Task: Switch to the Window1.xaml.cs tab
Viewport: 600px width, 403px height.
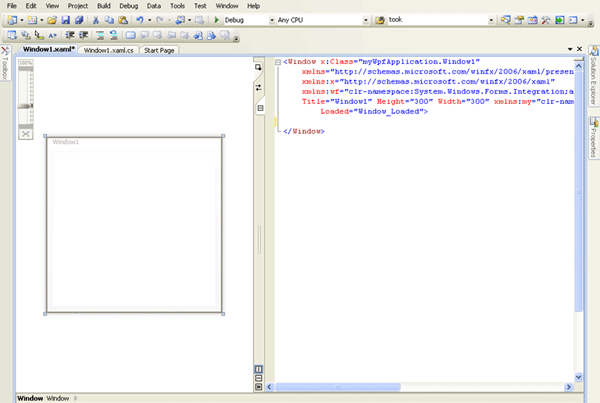Action: pyautogui.click(x=109, y=49)
